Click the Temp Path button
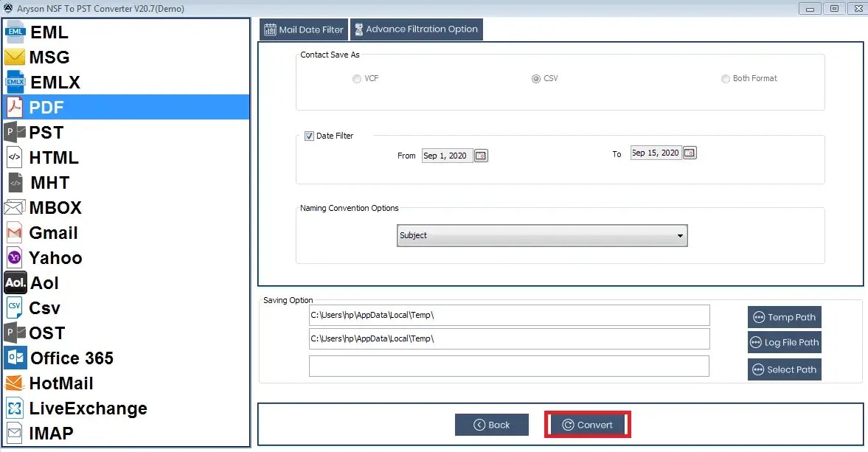Viewport: 868px width, 452px height. pos(785,317)
